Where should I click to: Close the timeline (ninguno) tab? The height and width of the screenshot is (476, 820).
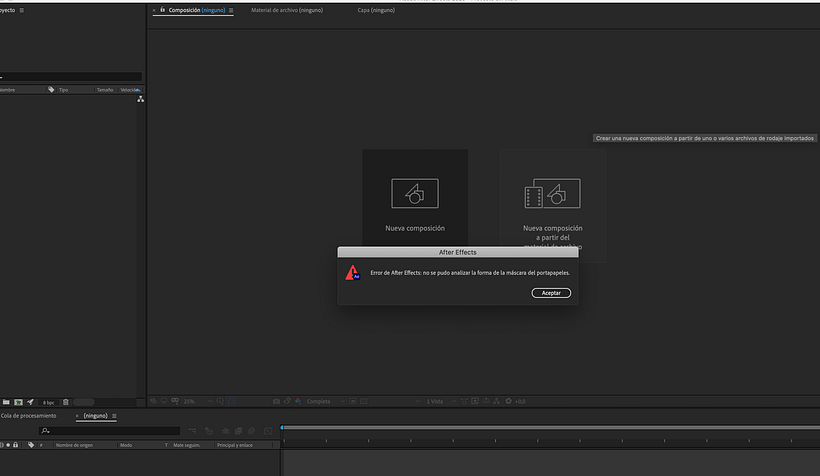point(77,416)
